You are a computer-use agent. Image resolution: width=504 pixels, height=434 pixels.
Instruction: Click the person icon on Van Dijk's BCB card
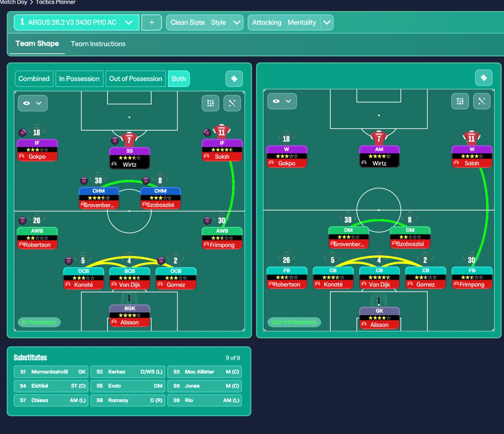tap(114, 284)
